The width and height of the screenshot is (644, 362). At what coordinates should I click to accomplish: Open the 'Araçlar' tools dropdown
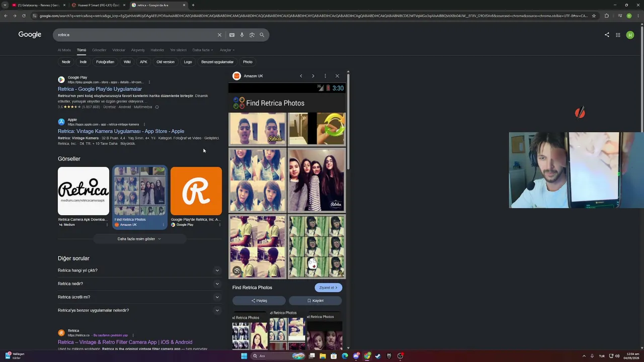point(227,50)
